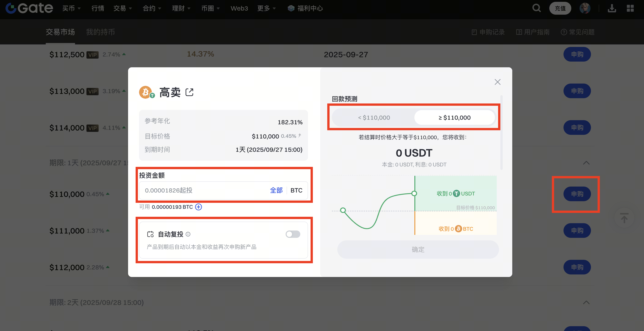Click the info icon beside 自动复投
644x331 pixels.
pyautogui.click(x=188, y=234)
